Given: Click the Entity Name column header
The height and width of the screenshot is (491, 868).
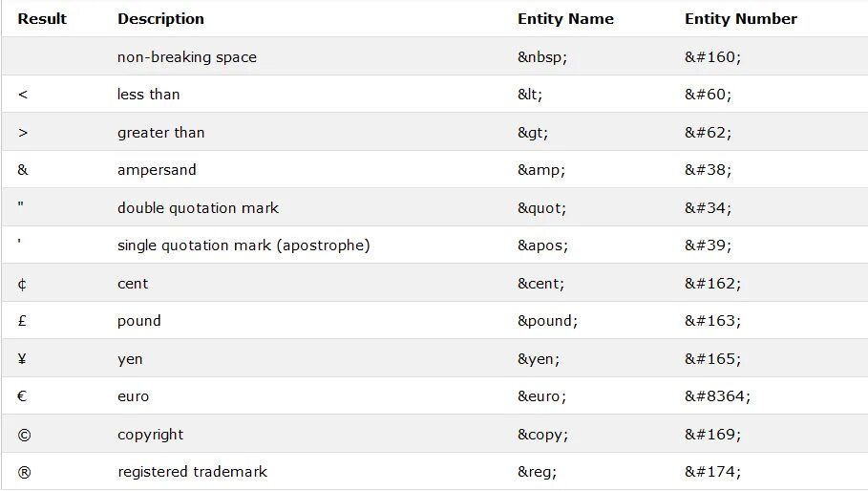Looking at the screenshot, I should [565, 18].
